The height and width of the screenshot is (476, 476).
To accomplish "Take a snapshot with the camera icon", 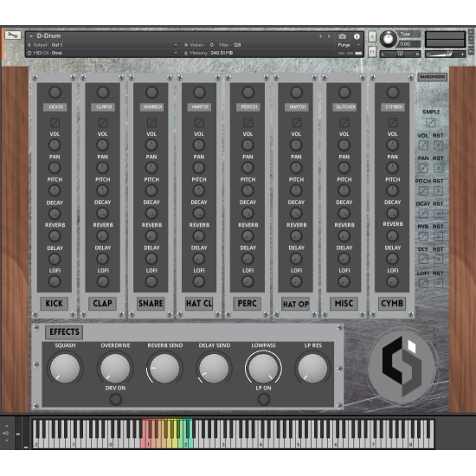I will (x=342, y=36).
